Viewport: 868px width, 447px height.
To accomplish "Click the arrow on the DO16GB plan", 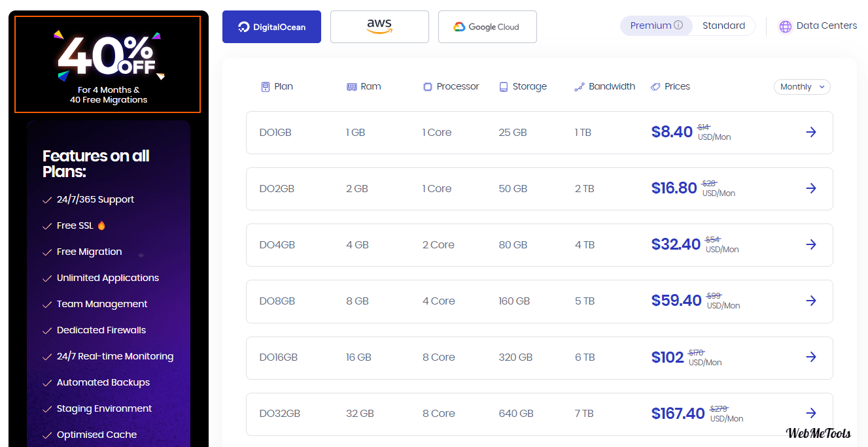I will (811, 357).
